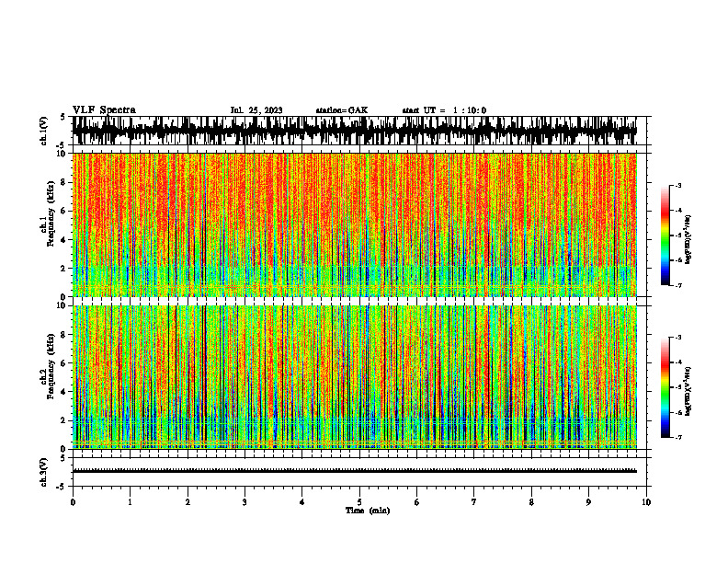
Task: Click the "-7" tick on ch.1 color bar
Action: [677, 285]
